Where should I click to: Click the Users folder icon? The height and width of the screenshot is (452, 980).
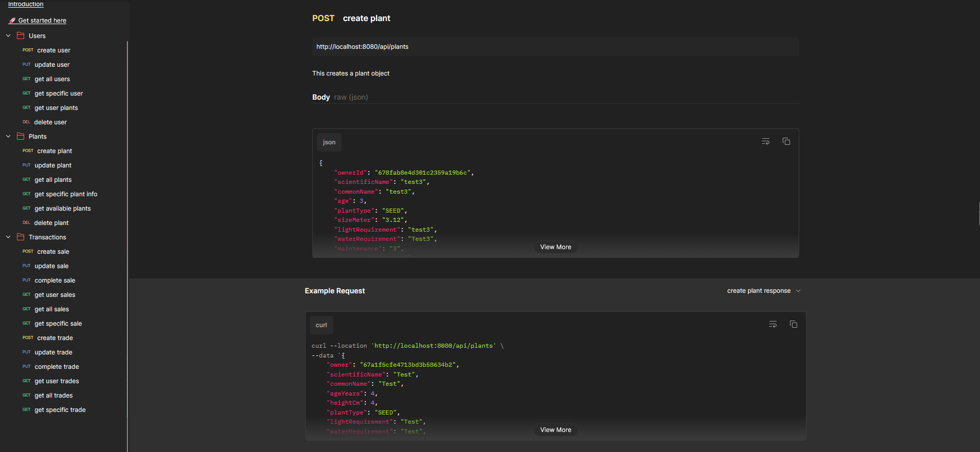pos(21,36)
